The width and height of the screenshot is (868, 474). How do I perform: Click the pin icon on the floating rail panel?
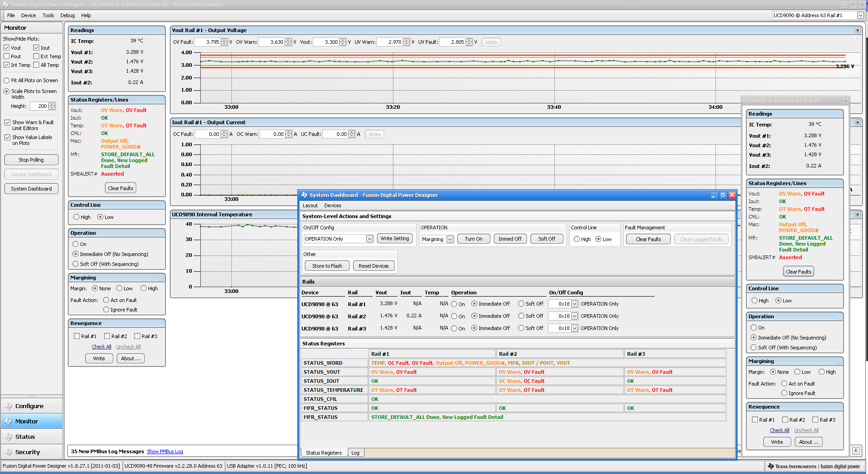click(x=856, y=451)
